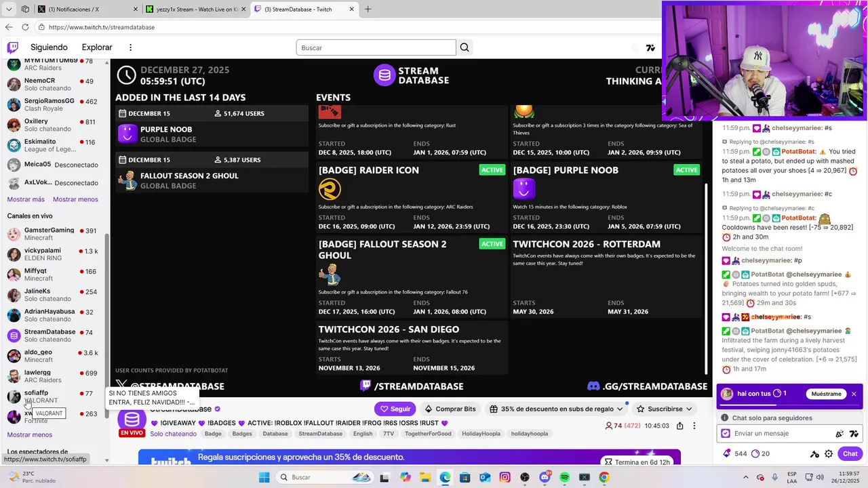The image size is (868, 488).
Task: Click the HolidayHoopla tag
Action: (482, 434)
